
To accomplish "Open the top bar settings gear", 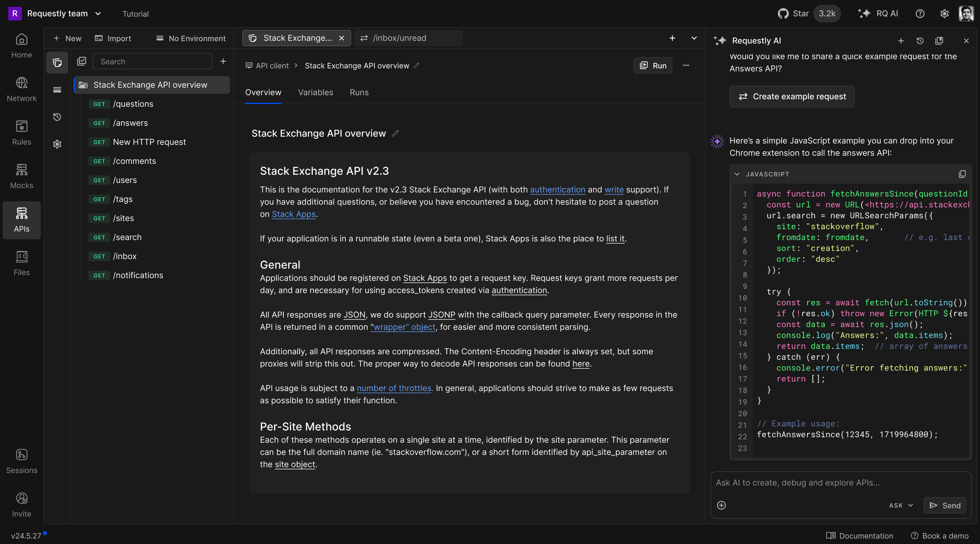I will [945, 14].
